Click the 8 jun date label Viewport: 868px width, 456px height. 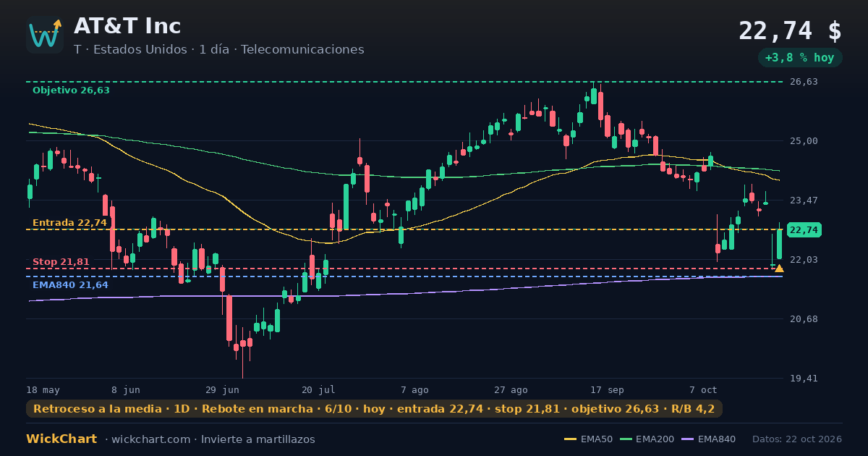pos(126,389)
